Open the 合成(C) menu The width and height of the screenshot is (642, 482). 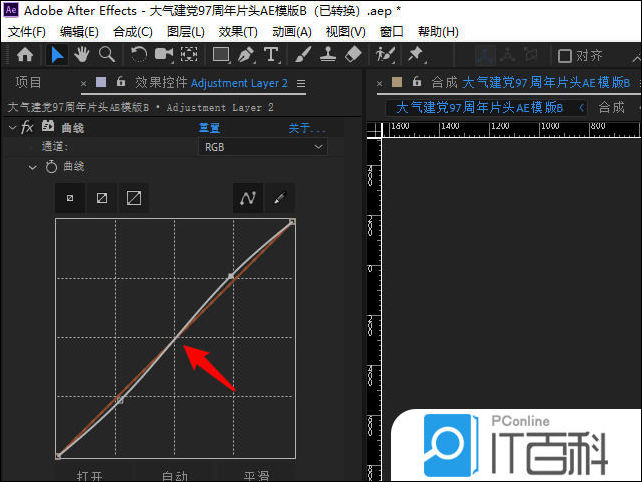click(133, 32)
